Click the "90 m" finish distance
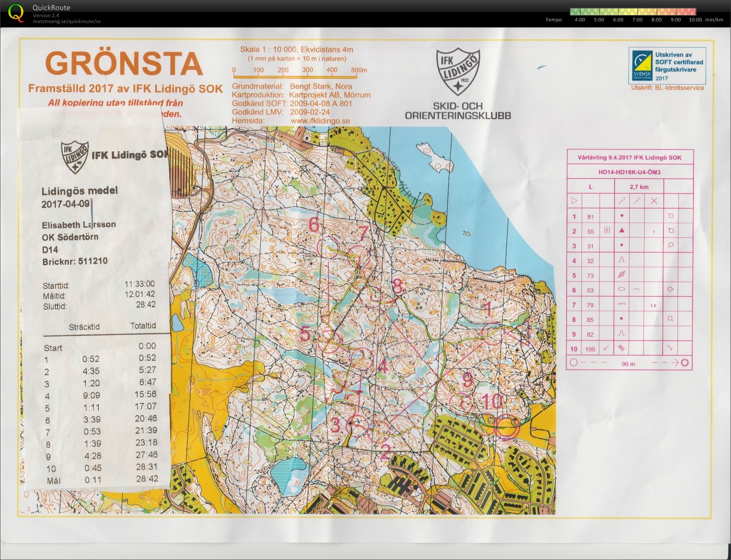 pos(628,364)
